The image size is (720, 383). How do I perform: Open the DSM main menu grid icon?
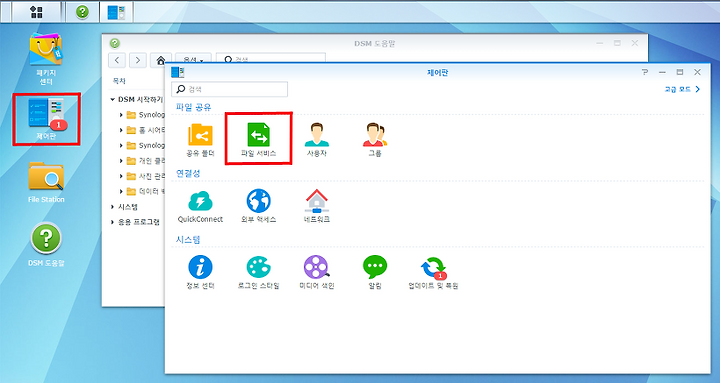click(x=36, y=12)
